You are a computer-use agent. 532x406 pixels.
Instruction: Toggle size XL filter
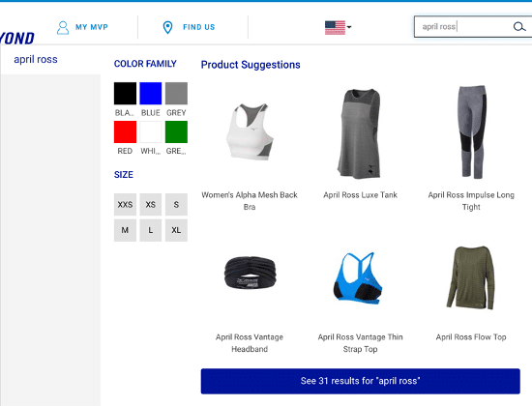pos(176,230)
